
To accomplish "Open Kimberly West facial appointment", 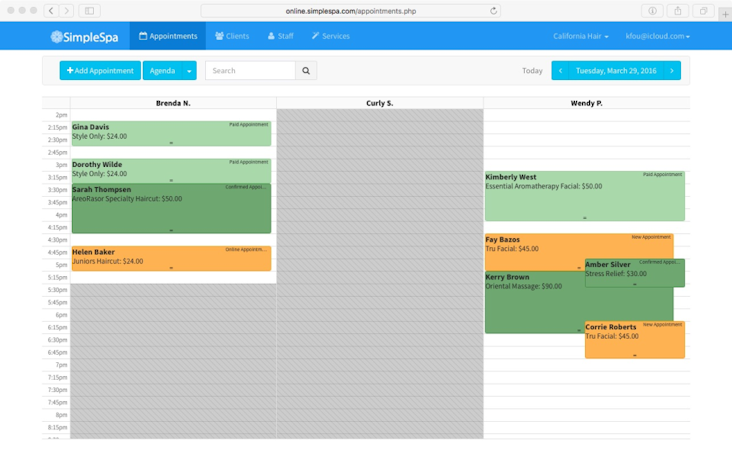I will 584,196.
